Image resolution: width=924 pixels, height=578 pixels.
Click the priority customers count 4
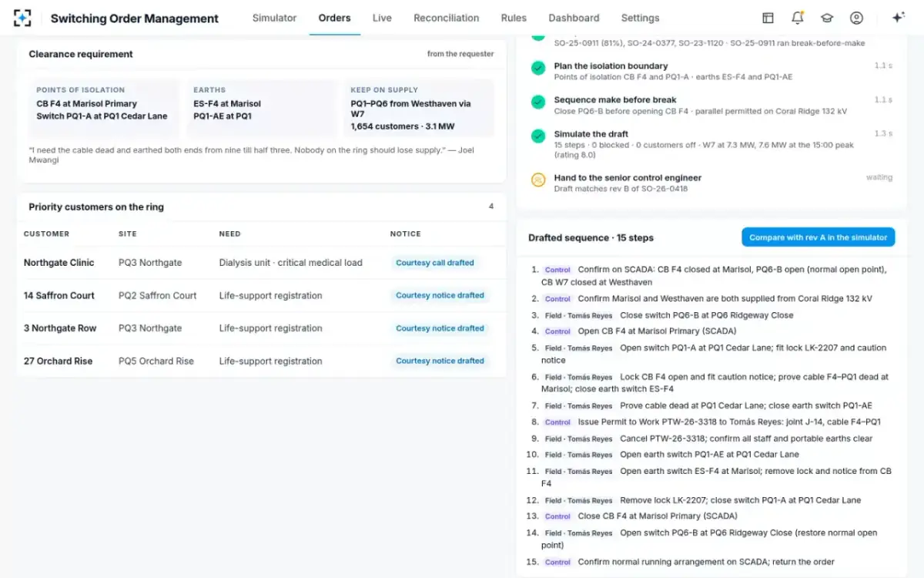491,207
